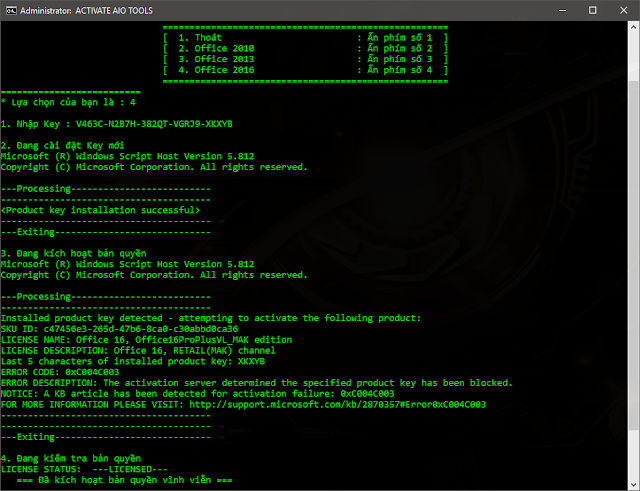Screen dimensions: 640x491
Task: Click the 'ERROR DESCRIPTION' blocked key line
Action: point(256,383)
